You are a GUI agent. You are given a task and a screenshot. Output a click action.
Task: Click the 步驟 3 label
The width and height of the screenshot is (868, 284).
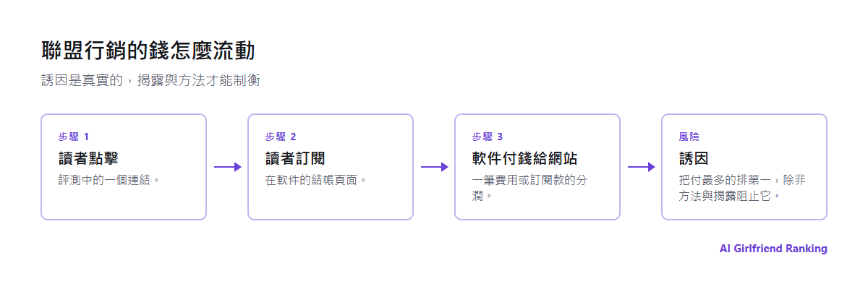click(x=488, y=137)
